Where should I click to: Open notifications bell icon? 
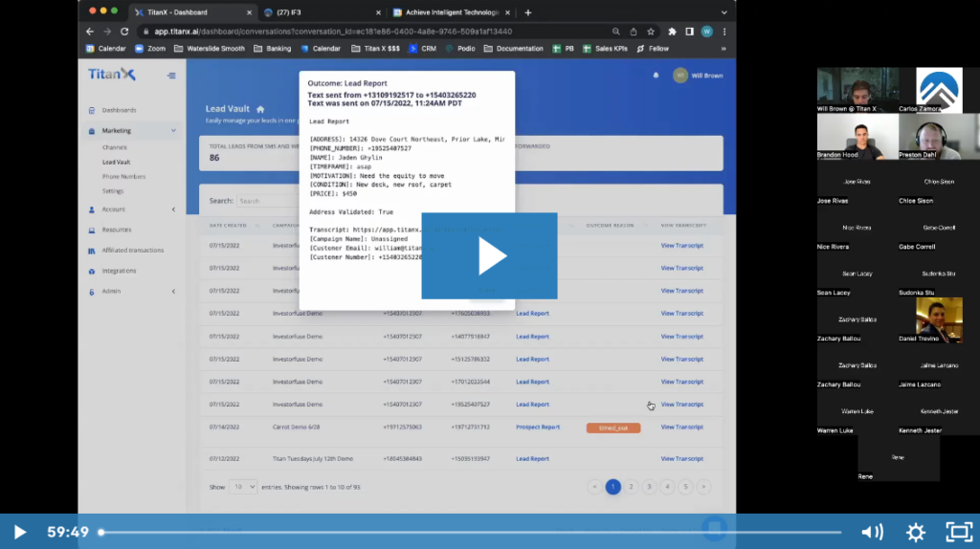656,76
